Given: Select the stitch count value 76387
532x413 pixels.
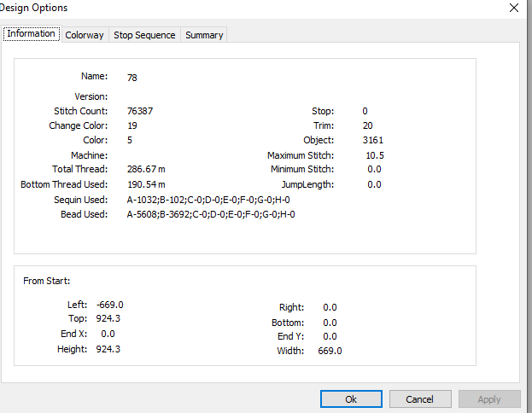Looking at the screenshot, I should [x=140, y=111].
